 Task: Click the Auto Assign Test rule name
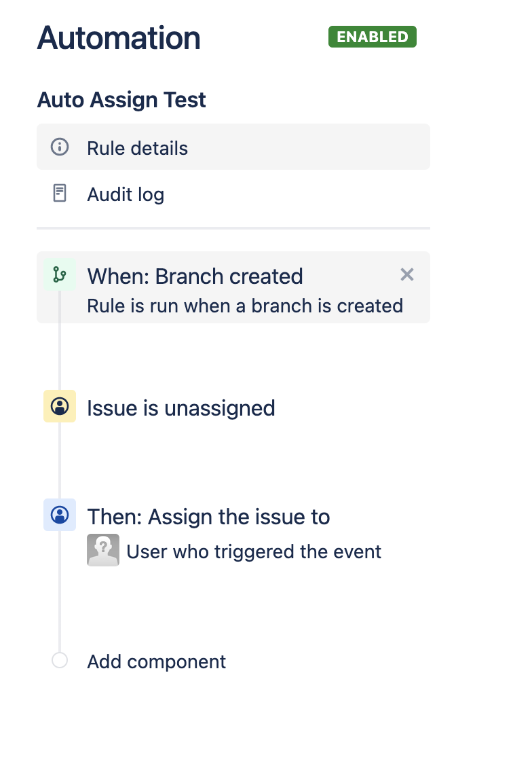click(121, 100)
